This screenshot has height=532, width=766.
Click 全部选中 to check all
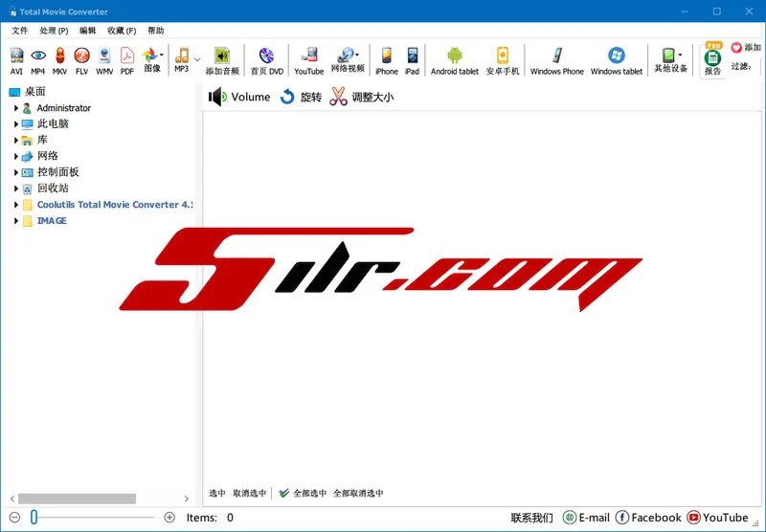303,493
